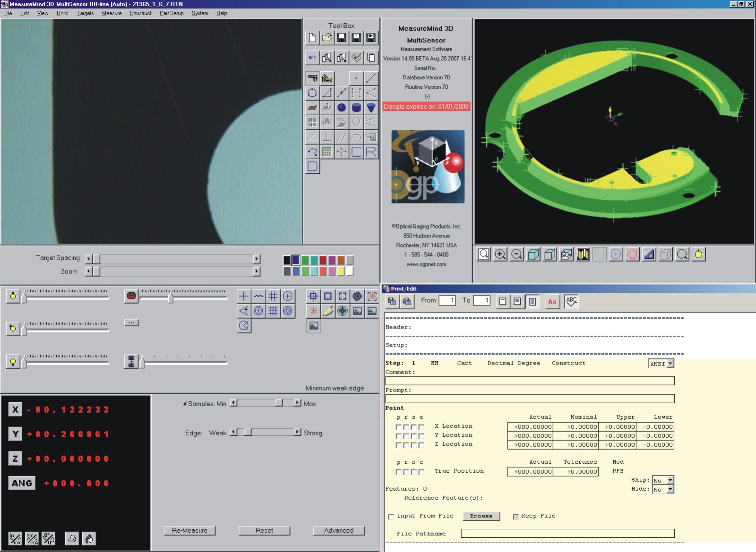Select the crosshair target tool
The width and height of the screenshot is (756, 552).
point(244,297)
